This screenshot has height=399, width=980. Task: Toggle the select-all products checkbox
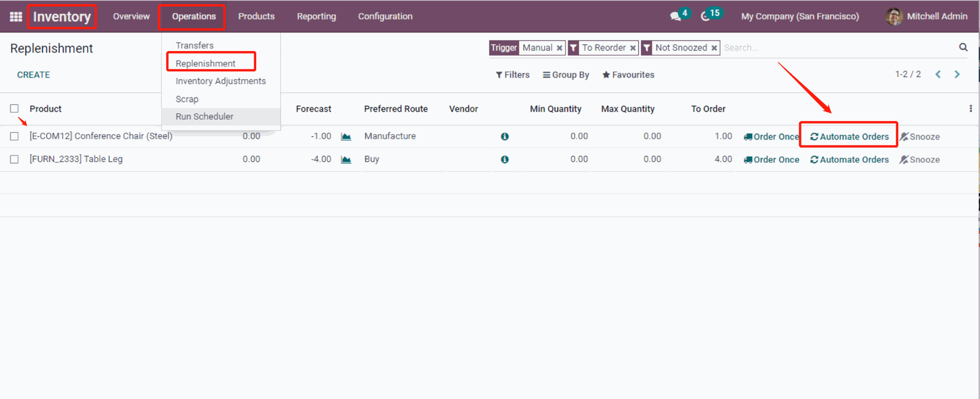[x=14, y=109]
